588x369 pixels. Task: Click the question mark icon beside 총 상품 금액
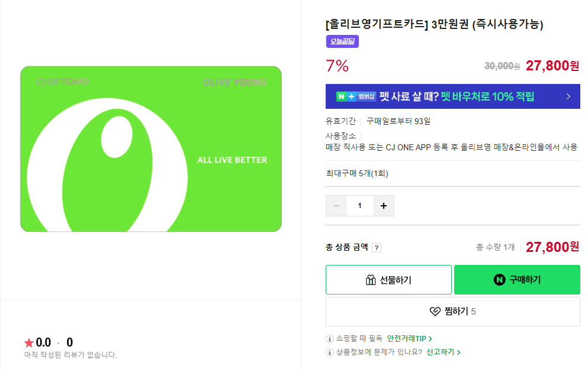point(377,248)
